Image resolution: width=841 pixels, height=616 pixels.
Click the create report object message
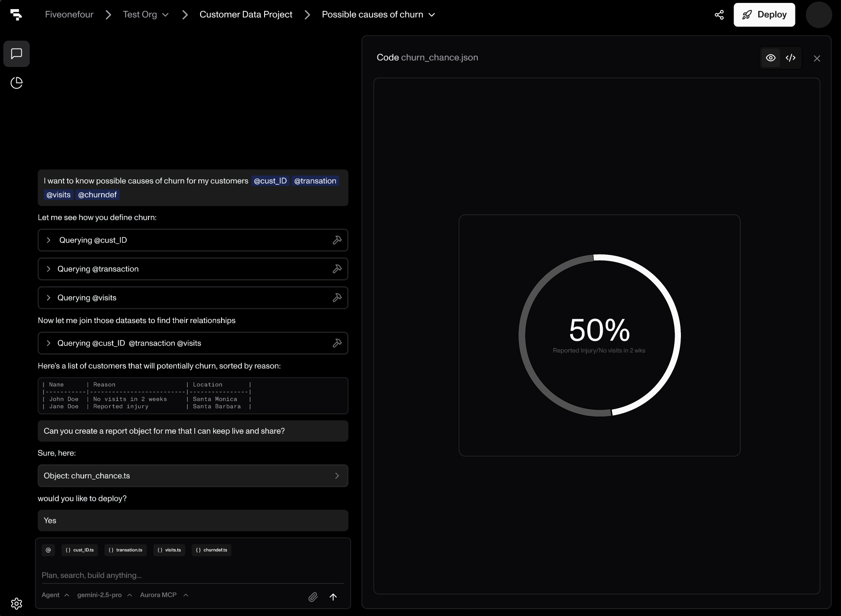point(193,431)
